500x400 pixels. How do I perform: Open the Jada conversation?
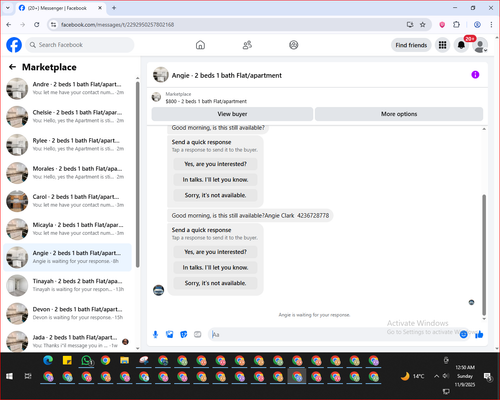68,341
